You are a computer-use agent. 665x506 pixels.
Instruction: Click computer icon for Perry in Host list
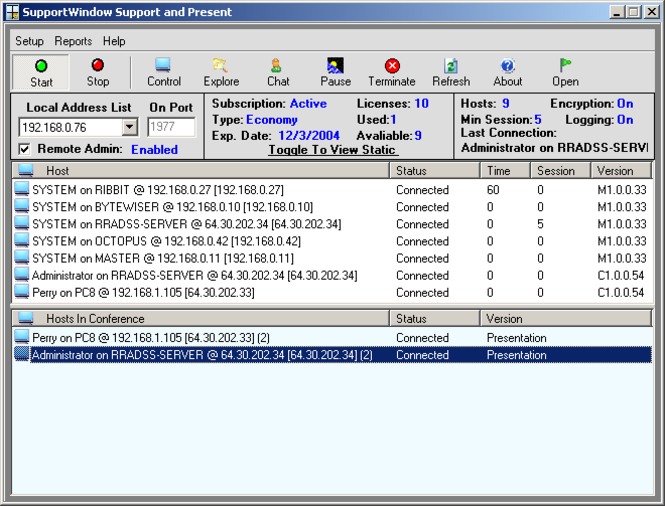click(x=22, y=292)
